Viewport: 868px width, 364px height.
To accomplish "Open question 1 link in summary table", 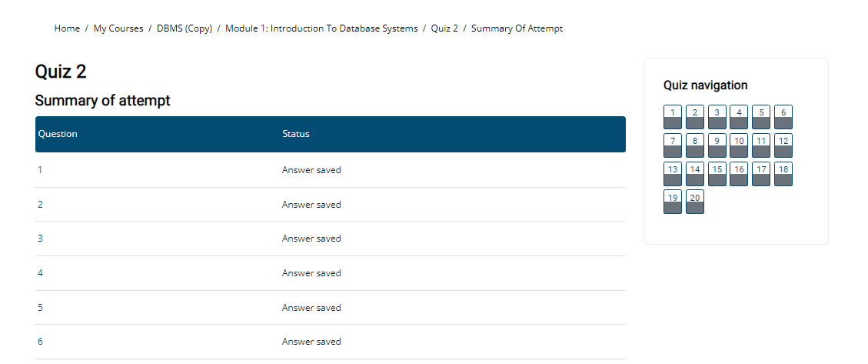I will pos(40,170).
